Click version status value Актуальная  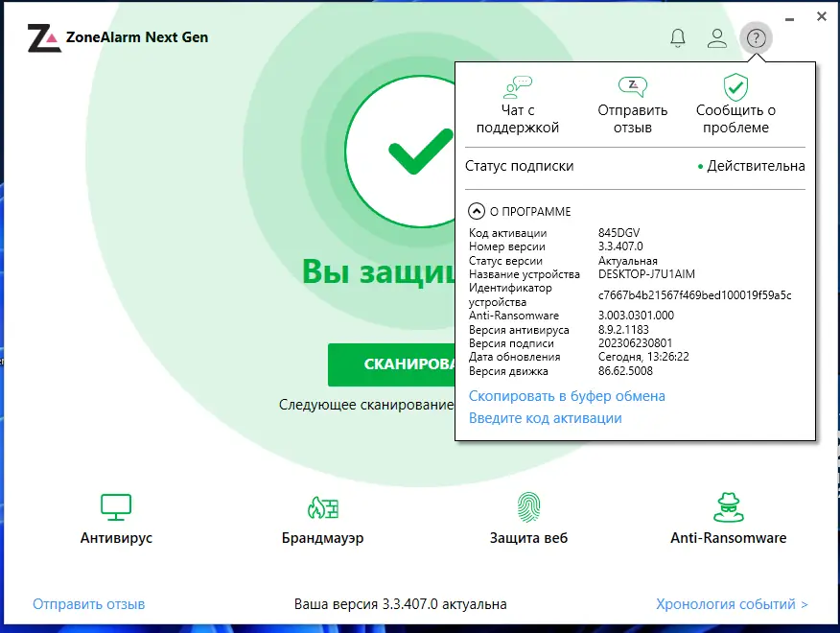pos(627,261)
